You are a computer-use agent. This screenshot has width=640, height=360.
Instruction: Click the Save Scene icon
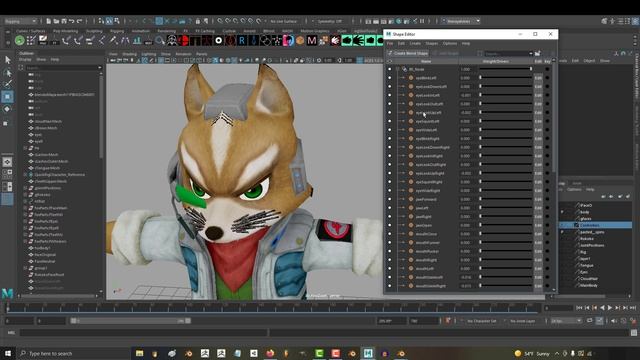[x=64, y=21]
